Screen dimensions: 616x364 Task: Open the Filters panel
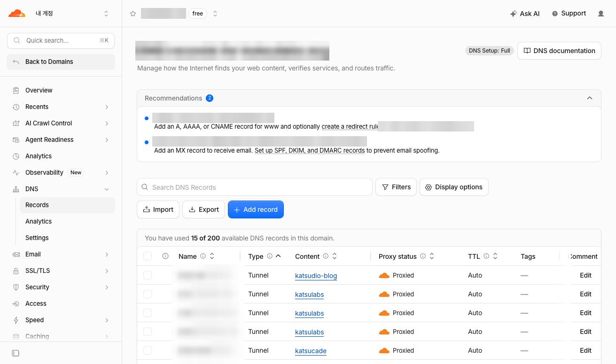click(396, 187)
